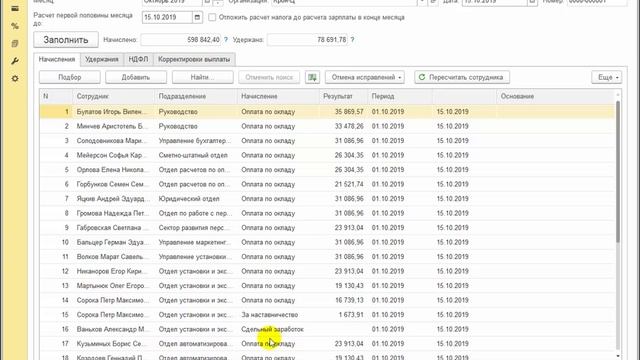Click the Отменить поиск button

coord(269,77)
